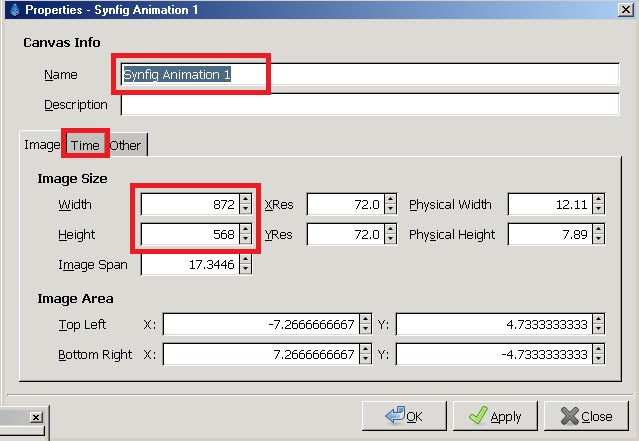Decrease Physical Width with down arrow
639x441 pixels.
tap(598, 209)
